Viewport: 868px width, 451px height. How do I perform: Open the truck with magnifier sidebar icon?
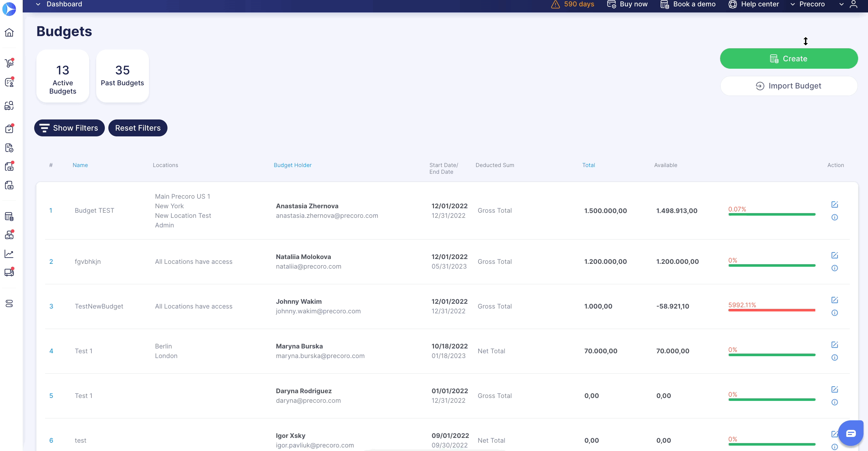click(x=9, y=105)
